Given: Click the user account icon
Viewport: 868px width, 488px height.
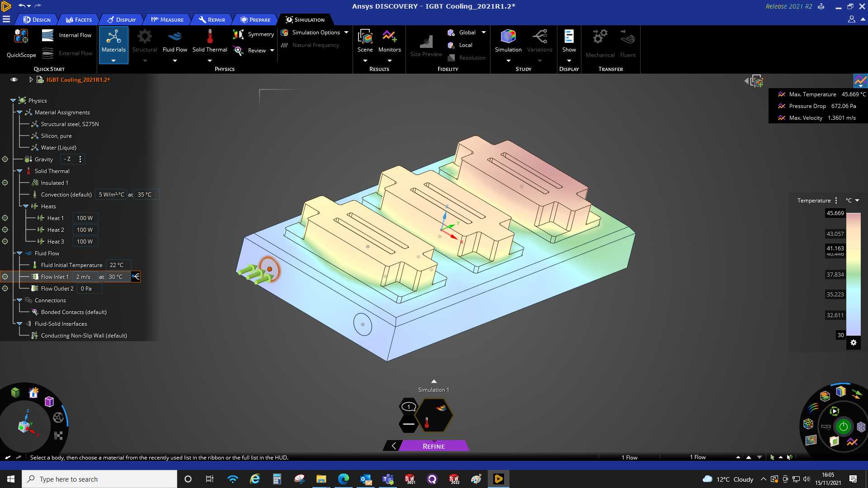Looking at the screenshot, I should coord(851,19).
